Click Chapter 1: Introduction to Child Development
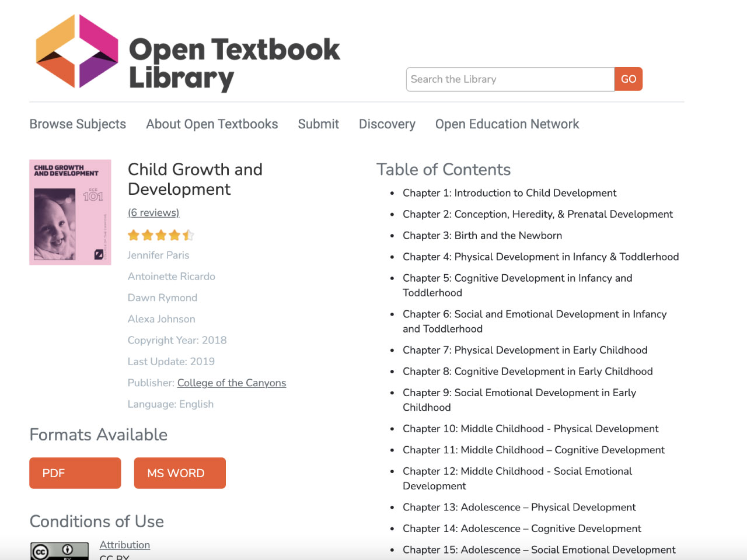Viewport: 747px width, 560px height. [x=509, y=193]
